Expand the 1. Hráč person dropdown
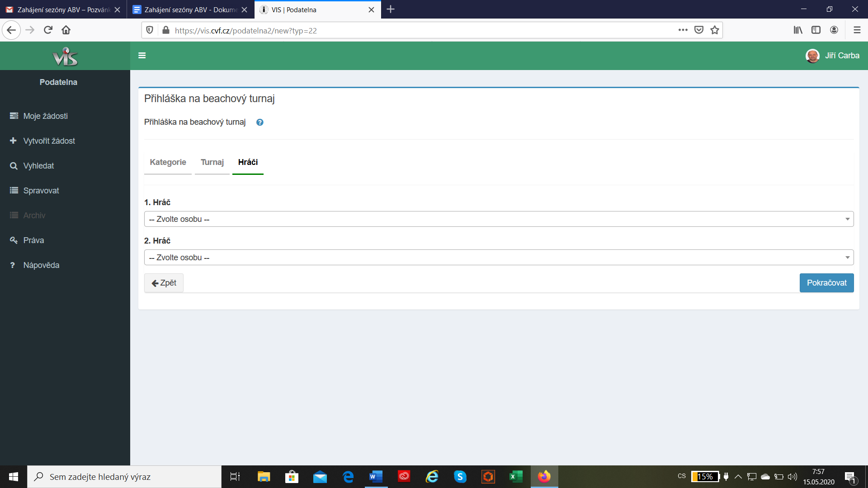Viewport: 868px width, 488px height. 499,219
